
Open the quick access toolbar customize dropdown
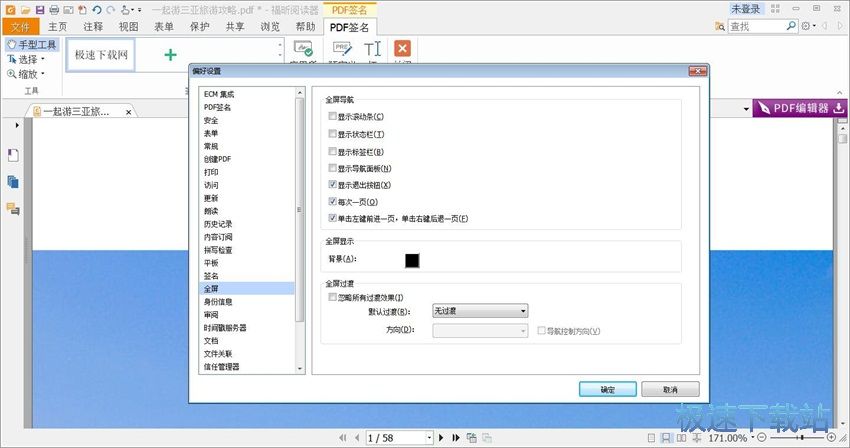(139, 10)
